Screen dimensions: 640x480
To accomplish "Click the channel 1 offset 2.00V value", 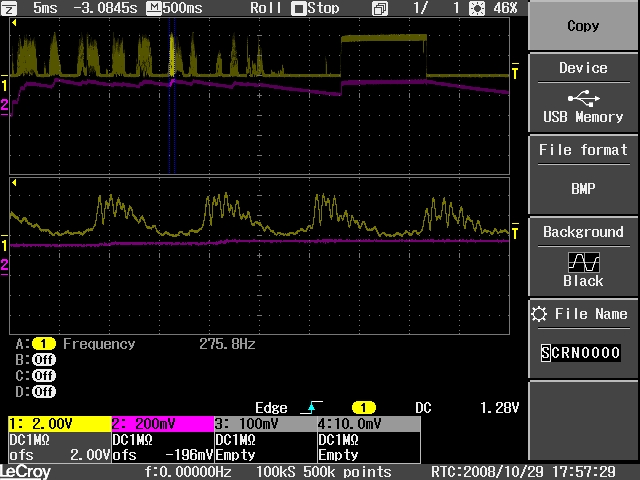I will (x=90, y=455).
